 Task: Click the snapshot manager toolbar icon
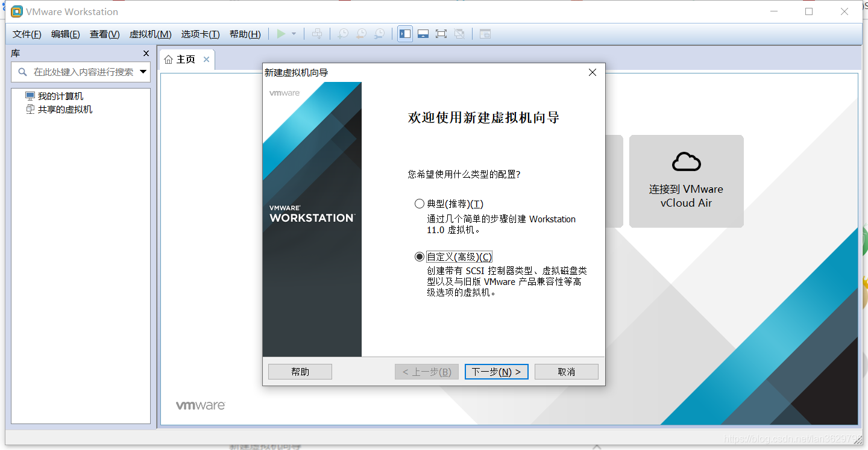point(379,34)
